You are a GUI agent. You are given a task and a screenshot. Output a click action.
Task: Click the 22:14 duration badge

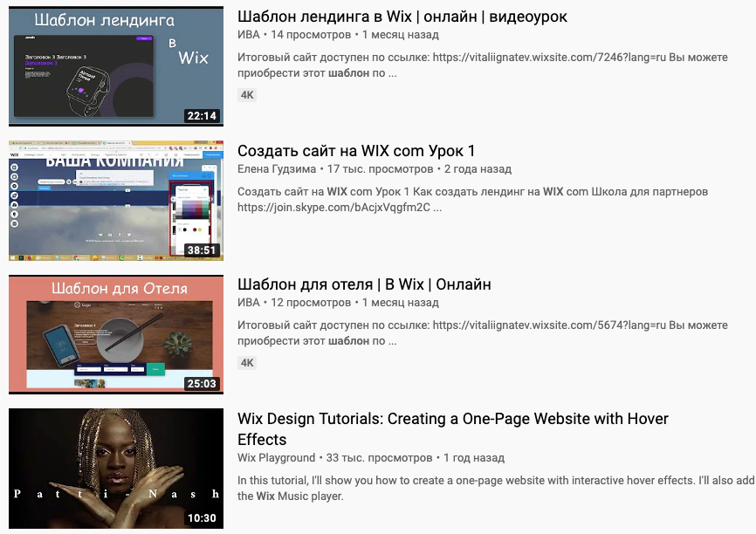202,116
